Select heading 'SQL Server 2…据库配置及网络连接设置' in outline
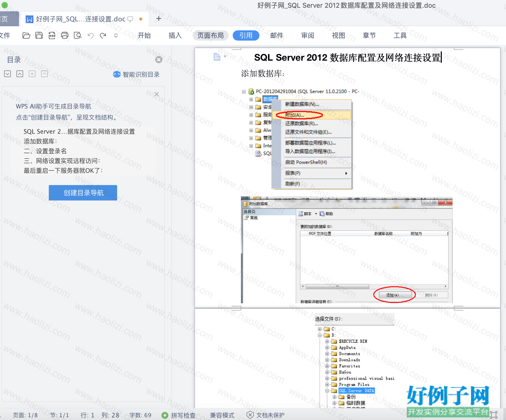The width and height of the screenshot is (506, 420). point(79,132)
